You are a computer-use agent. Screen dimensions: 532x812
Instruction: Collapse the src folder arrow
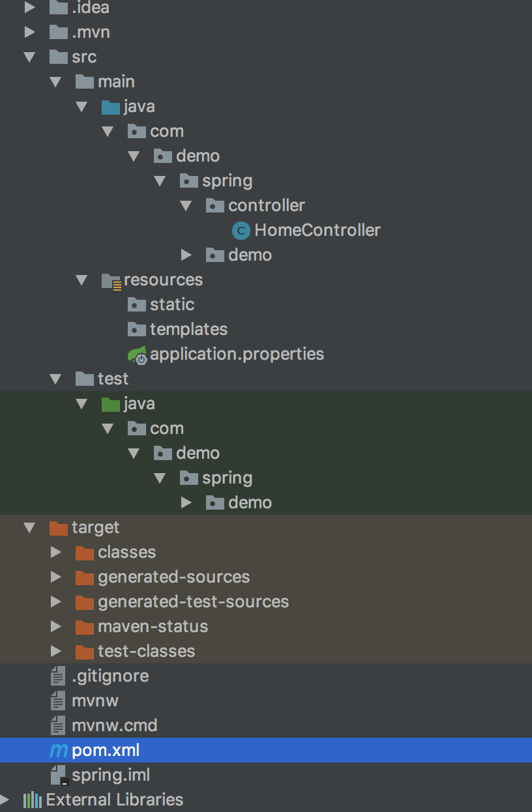[x=29, y=57]
